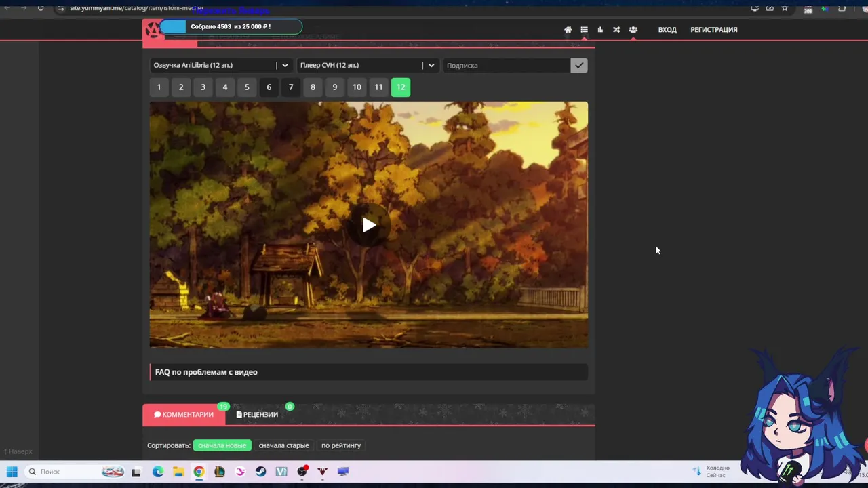Viewport: 868px width, 488px height.
Task: Open Steam from the taskbar
Action: pos(261,472)
